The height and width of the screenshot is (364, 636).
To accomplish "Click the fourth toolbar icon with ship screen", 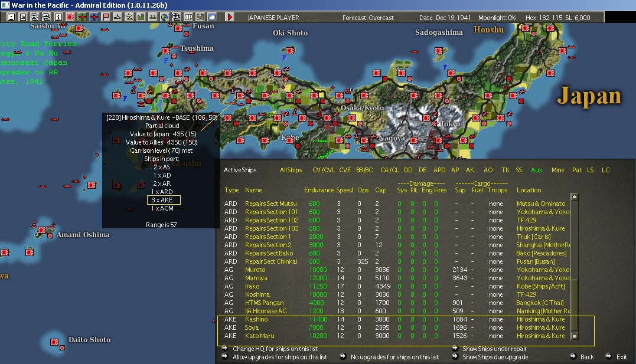I will (x=46, y=17).
